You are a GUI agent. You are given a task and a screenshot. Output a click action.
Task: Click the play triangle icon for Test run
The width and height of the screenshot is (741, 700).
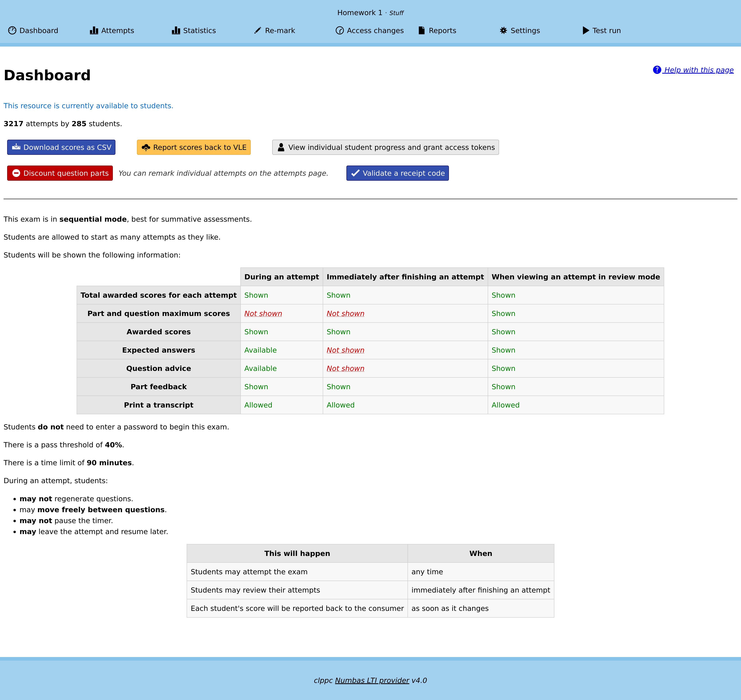585,30
